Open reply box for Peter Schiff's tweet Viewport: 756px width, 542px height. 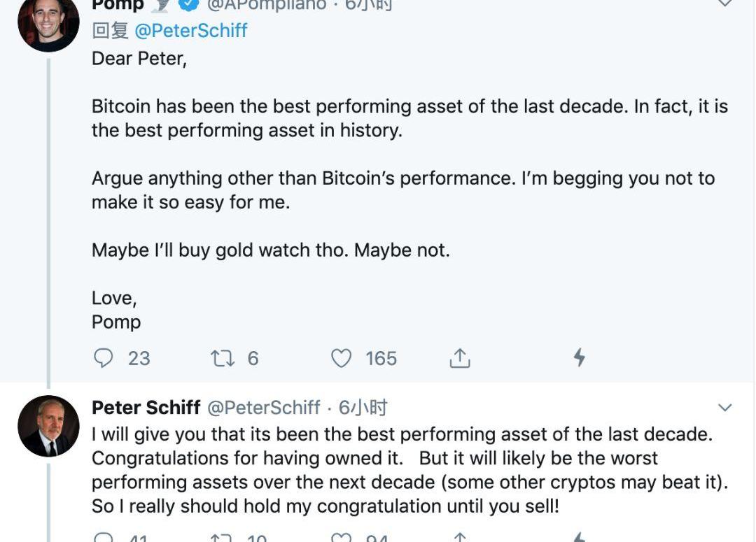click(104, 538)
